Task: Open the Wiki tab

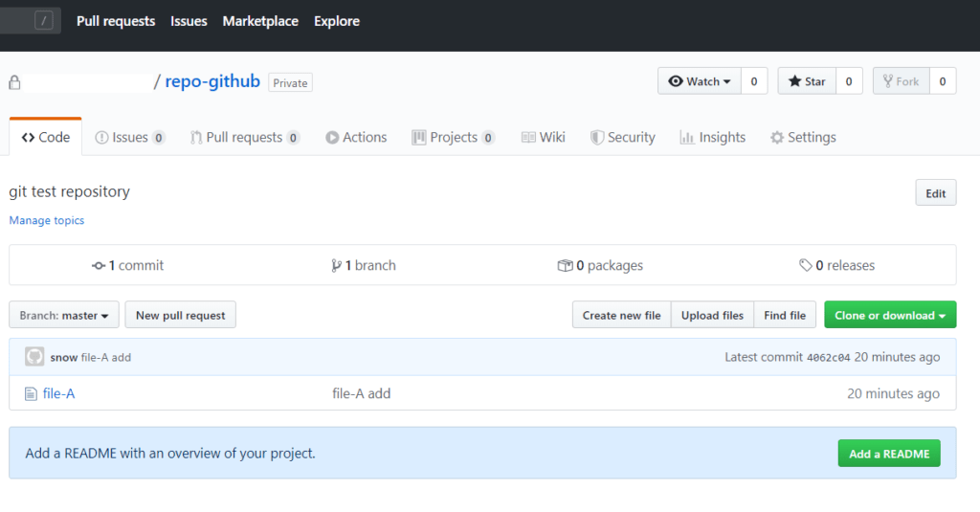Action: tap(544, 137)
